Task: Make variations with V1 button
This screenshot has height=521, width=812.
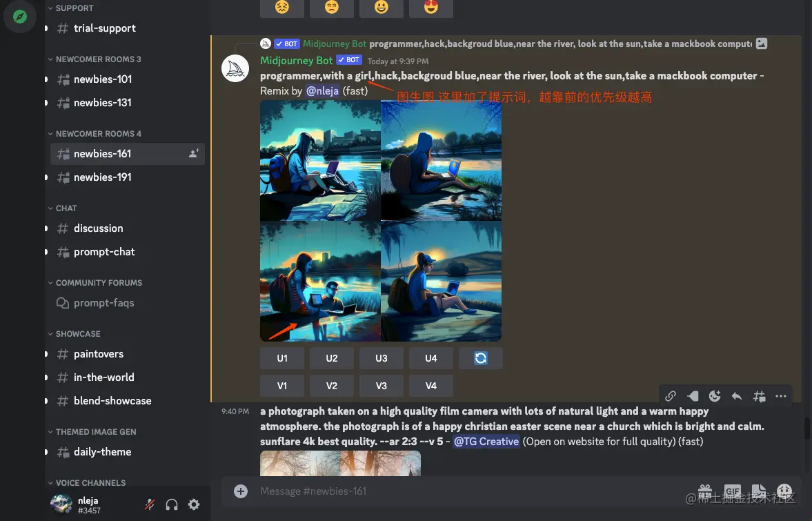Action: 281,385
